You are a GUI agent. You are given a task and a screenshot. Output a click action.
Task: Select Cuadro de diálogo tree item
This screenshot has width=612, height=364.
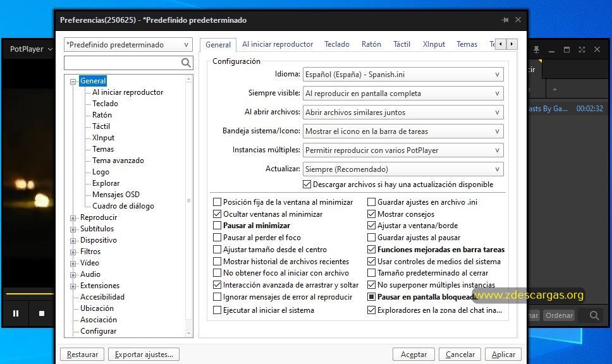tap(123, 205)
